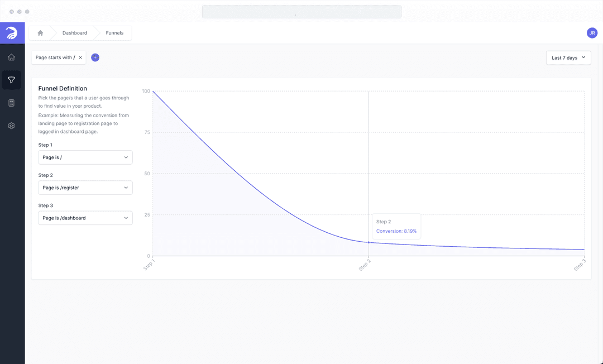
Task: Click the breadcrumb home icon
Action: (x=40, y=32)
